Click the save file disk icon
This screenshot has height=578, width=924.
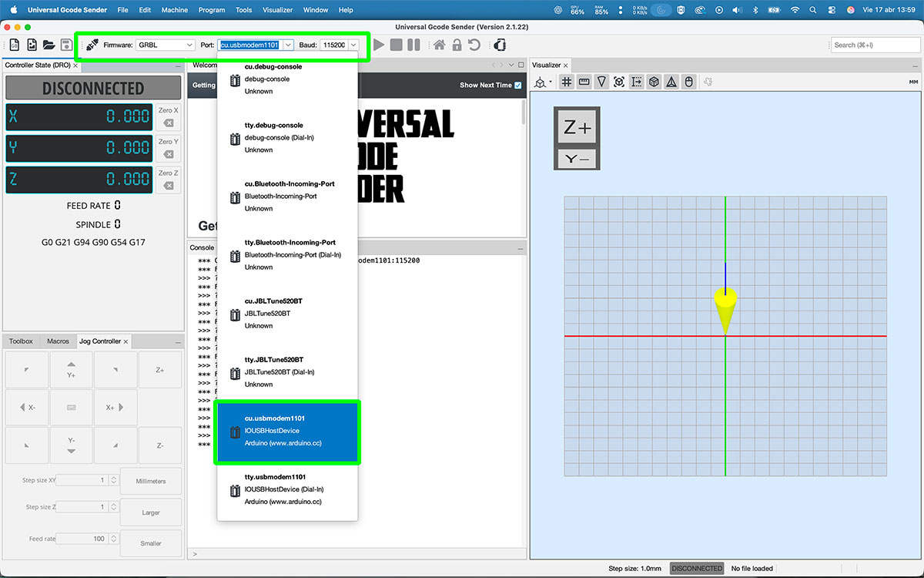[x=66, y=45]
